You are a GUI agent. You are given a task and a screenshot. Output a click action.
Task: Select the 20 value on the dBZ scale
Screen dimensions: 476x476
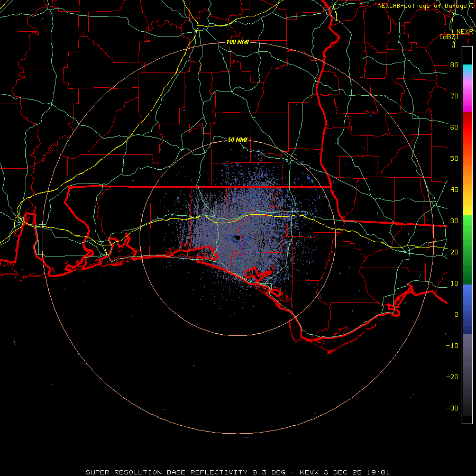[454, 252]
